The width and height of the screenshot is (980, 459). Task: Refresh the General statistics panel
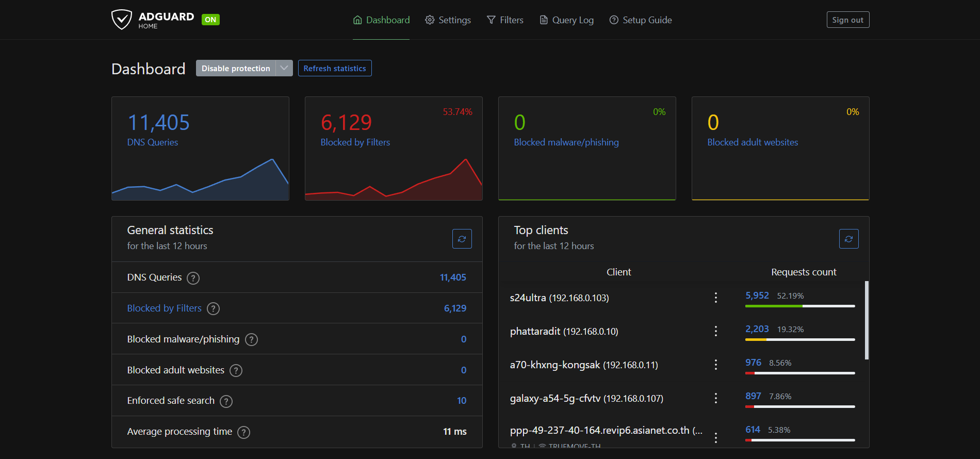462,239
